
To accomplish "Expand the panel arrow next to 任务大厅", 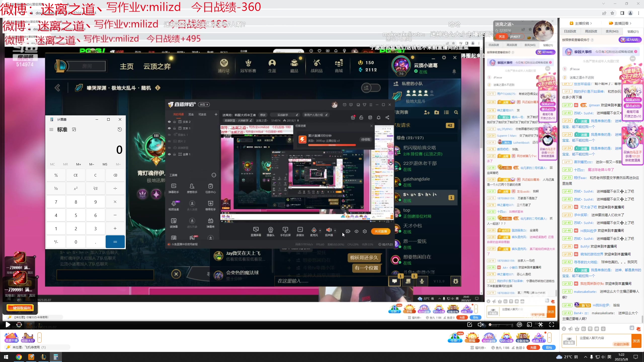I will (x=39, y=337).
